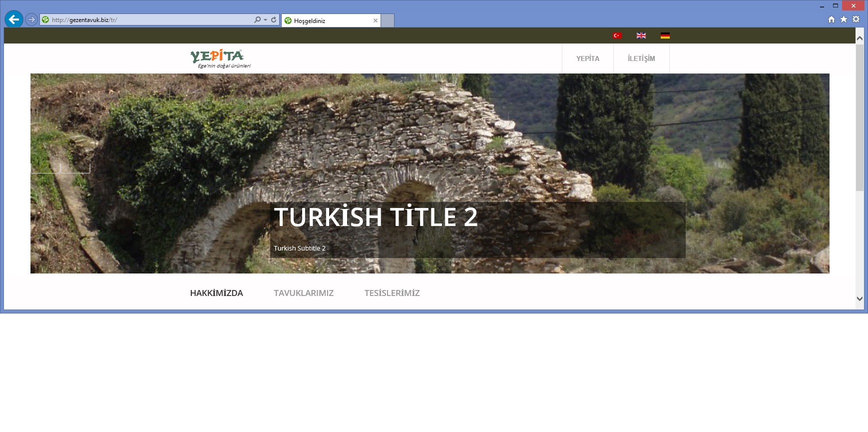Switch site language to English flag
The width and height of the screenshot is (868, 432).
pyautogui.click(x=641, y=35)
